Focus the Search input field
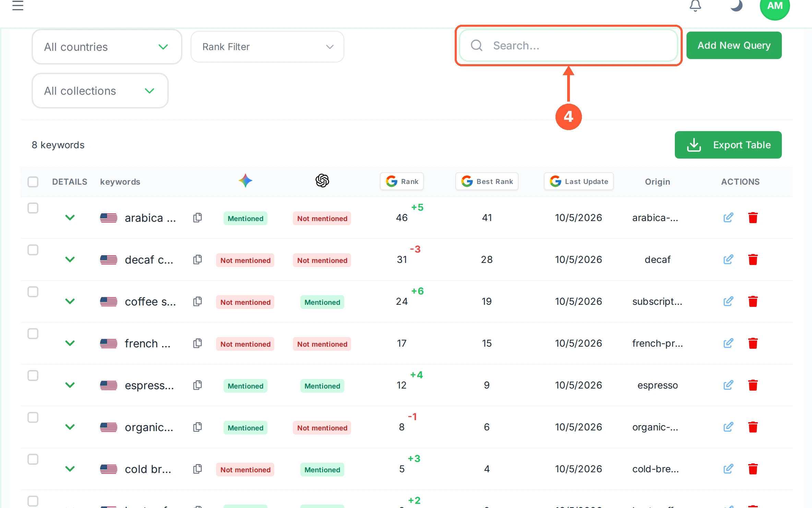Screen dimensions: 812x508 (568, 45)
